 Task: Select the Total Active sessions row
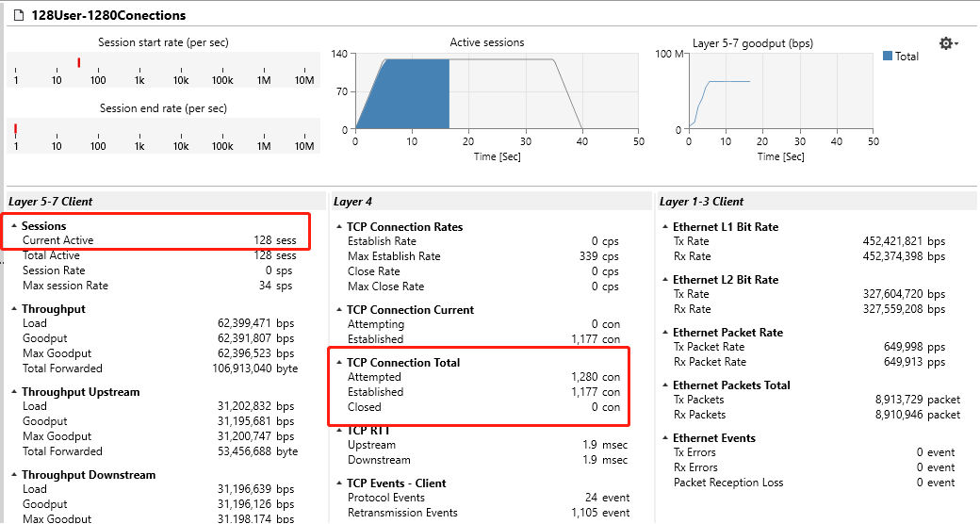pyautogui.click(x=159, y=255)
